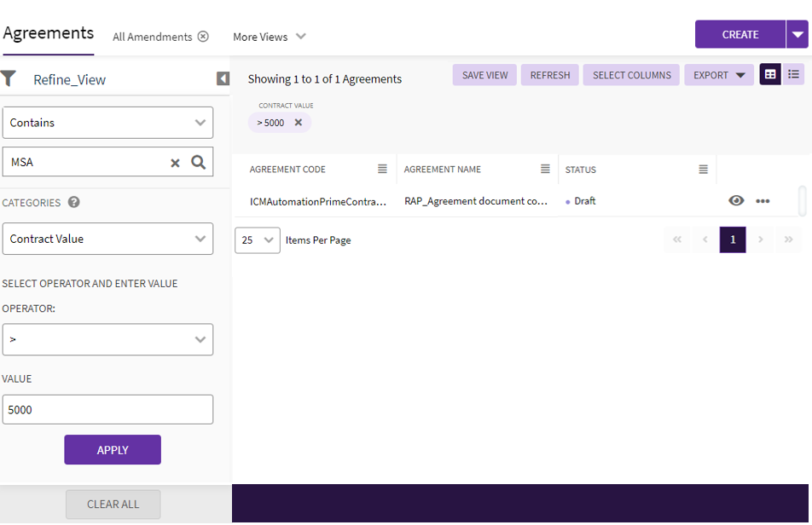The height and width of the screenshot is (525, 812).
Task: Remove the Contract Value > 5000 filter chip
Action: (x=299, y=123)
